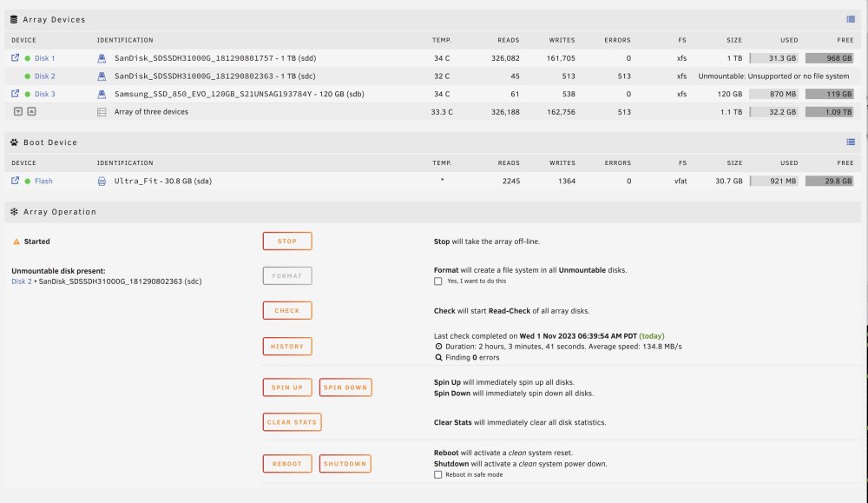Click orange warning icon next to Started

[x=16, y=242]
